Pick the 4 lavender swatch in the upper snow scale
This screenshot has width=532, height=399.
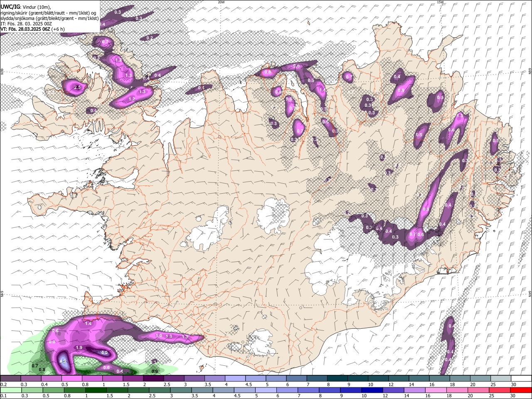235,378
